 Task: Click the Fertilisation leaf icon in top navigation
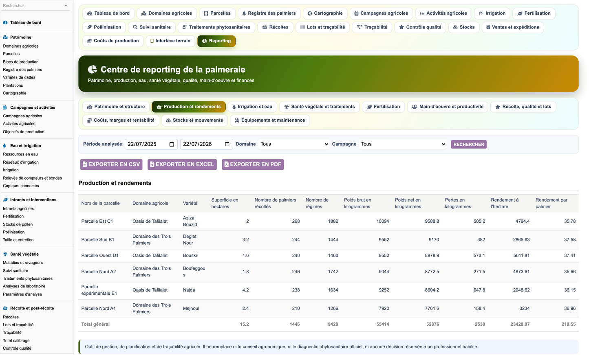[520, 13]
